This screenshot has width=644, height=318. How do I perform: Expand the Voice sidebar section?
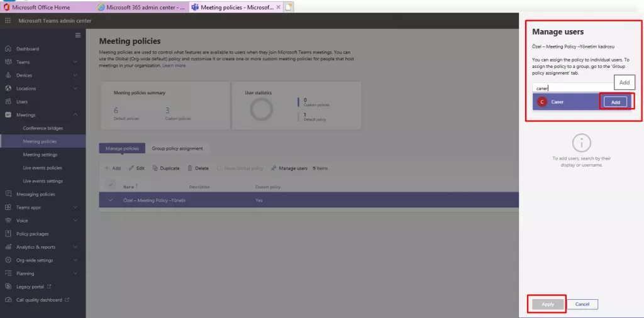tap(75, 221)
